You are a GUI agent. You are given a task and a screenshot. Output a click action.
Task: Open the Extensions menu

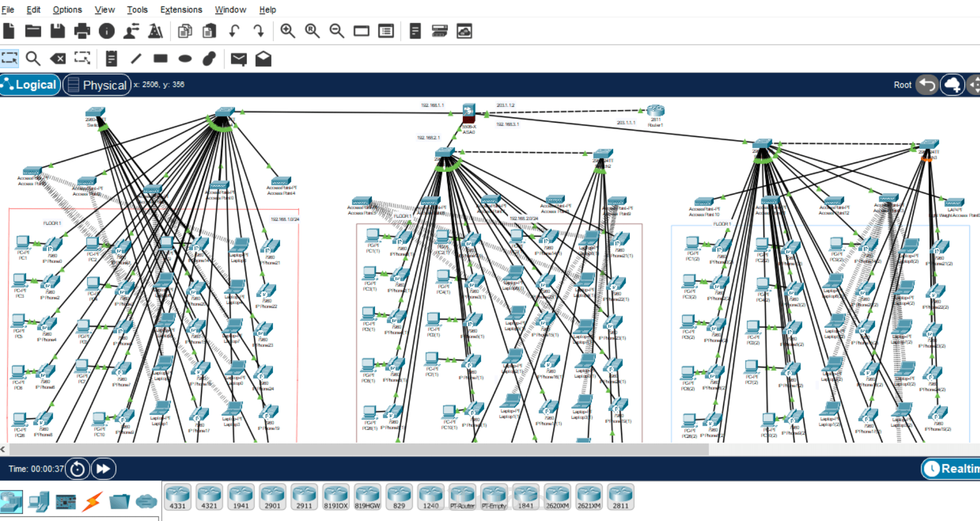[x=181, y=10]
